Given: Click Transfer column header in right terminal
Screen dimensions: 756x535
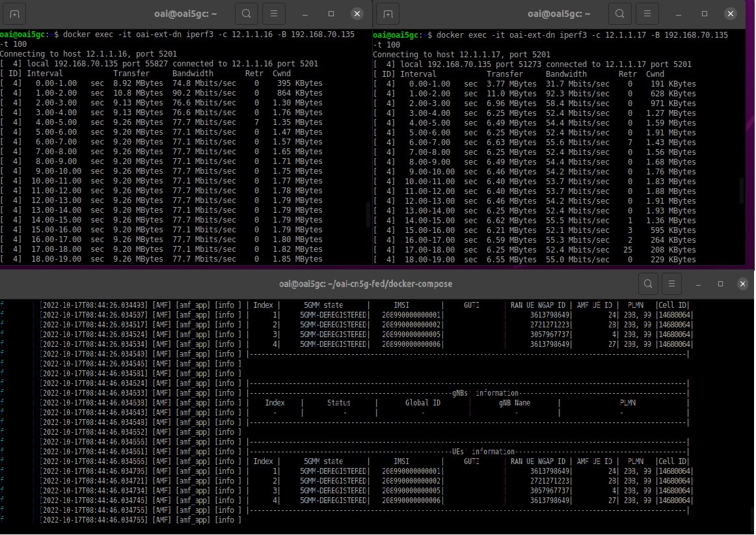Looking at the screenshot, I should (x=505, y=74).
